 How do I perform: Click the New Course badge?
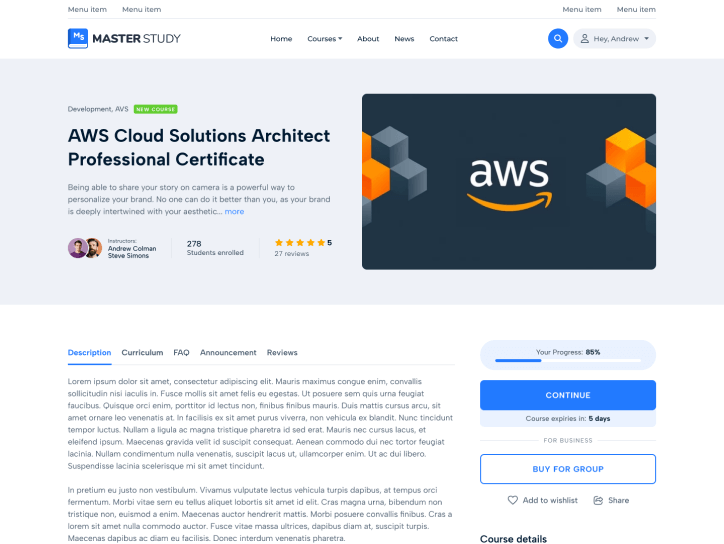click(x=156, y=109)
